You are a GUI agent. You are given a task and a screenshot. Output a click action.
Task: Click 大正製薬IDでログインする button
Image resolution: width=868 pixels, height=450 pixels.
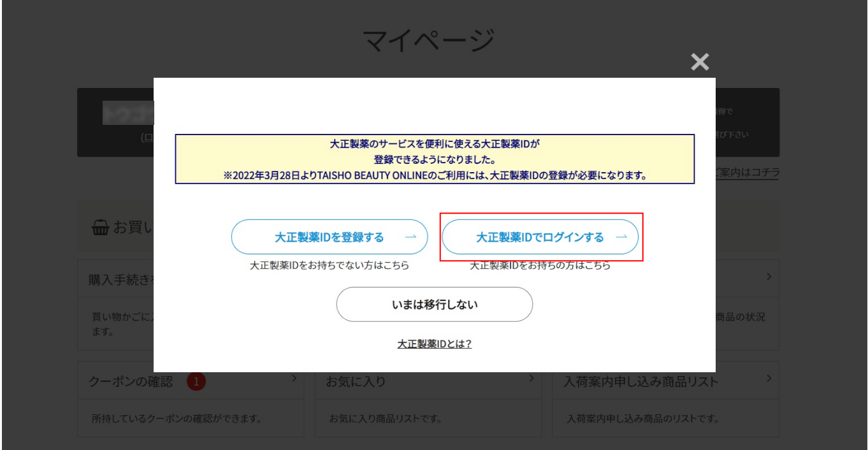click(540, 237)
